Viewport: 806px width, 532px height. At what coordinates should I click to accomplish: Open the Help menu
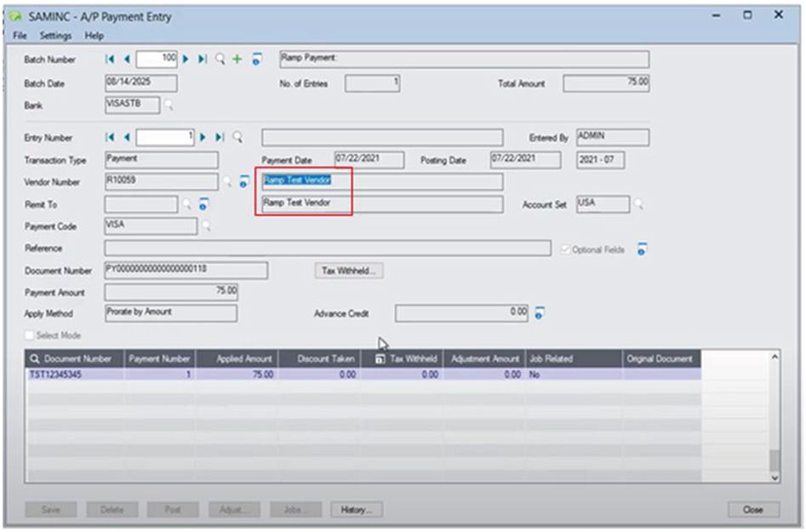[x=94, y=36]
